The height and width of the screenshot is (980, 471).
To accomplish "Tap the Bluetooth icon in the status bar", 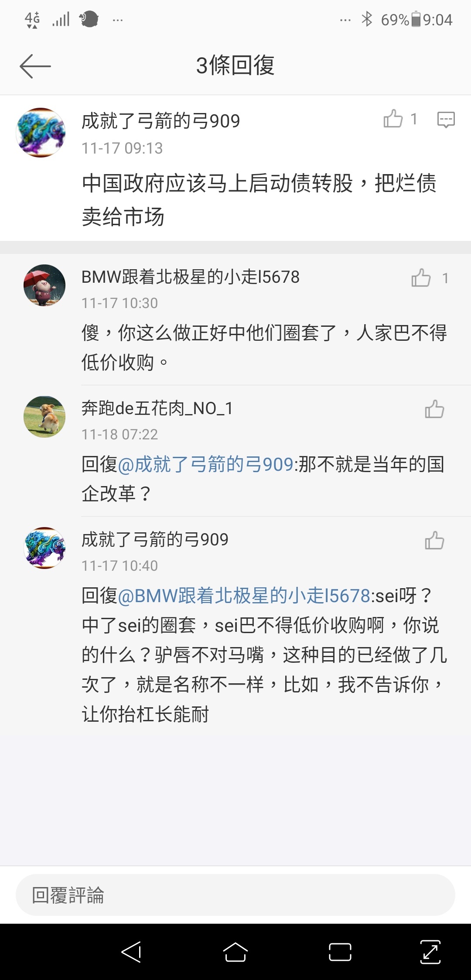I will pyautogui.click(x=367, y=20).
